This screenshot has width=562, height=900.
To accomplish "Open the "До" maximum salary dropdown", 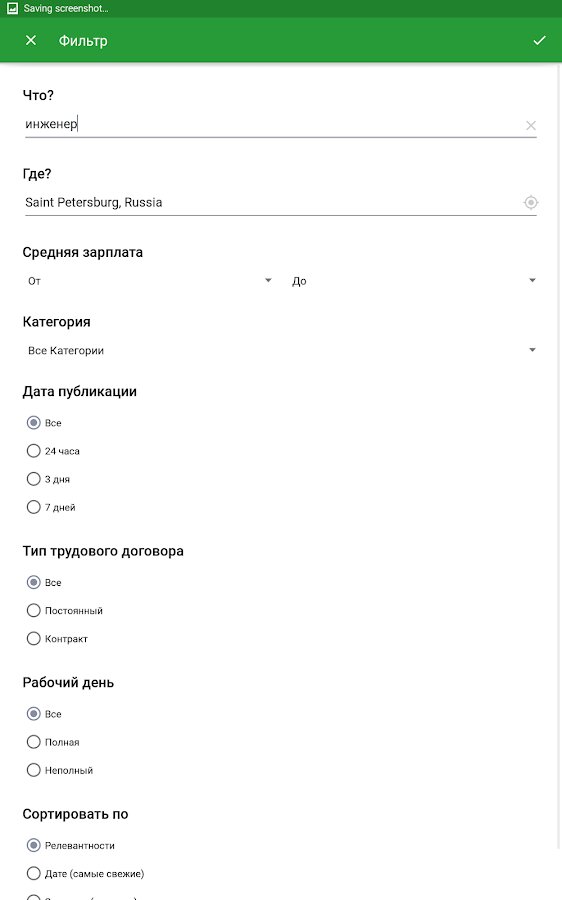I will (413, 281).
